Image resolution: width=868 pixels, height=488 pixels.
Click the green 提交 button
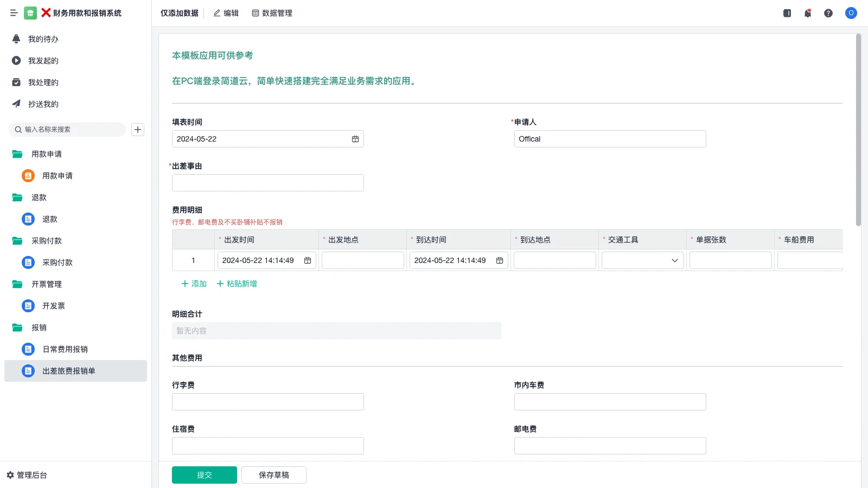205,475
